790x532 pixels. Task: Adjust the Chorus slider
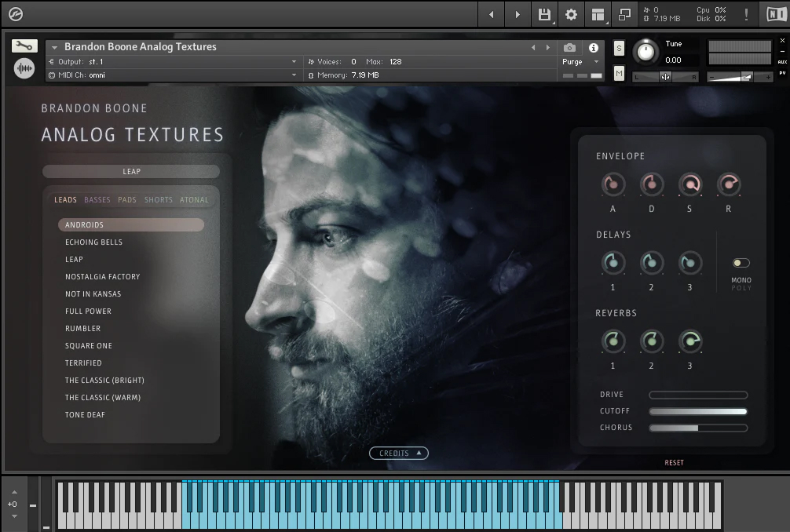tap(698, 428)
